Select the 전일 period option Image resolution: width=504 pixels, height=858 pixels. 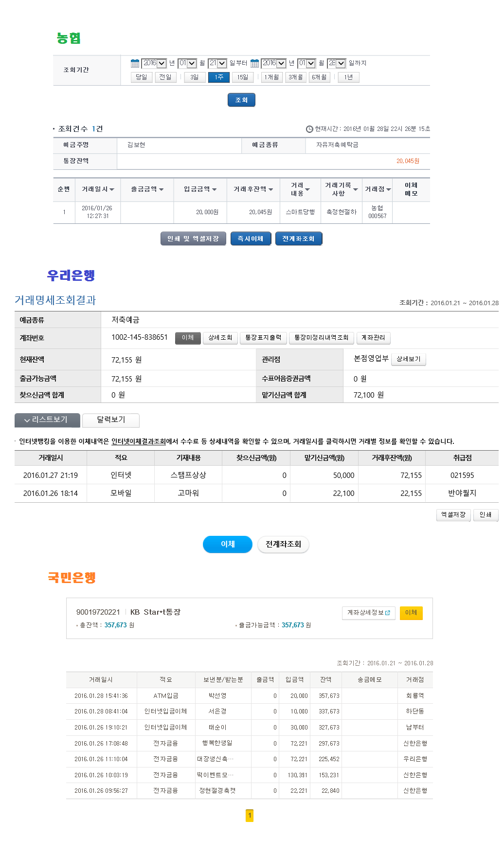pos(165,77)
